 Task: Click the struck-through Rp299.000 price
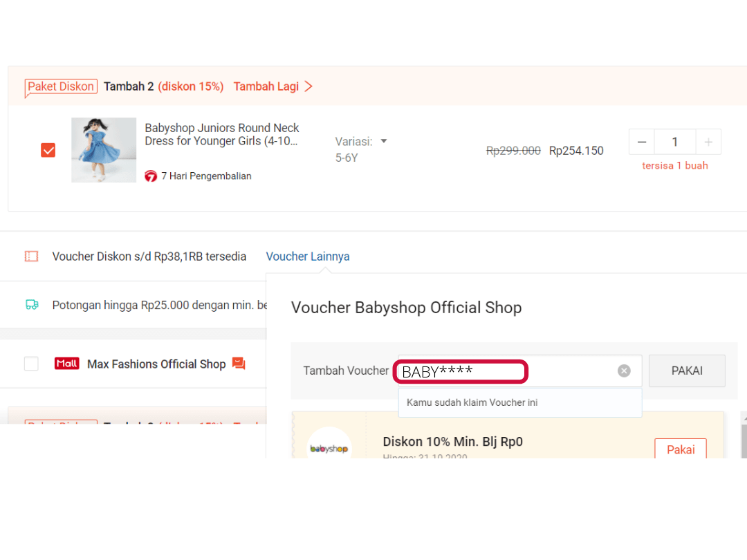point(513,151)
